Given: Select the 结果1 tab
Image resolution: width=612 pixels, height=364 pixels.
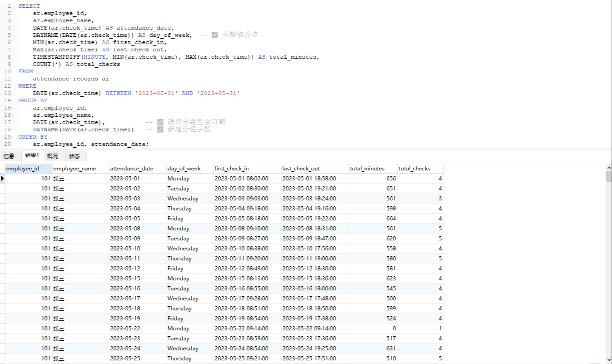Looking at the screenshot, I should 32,155.
